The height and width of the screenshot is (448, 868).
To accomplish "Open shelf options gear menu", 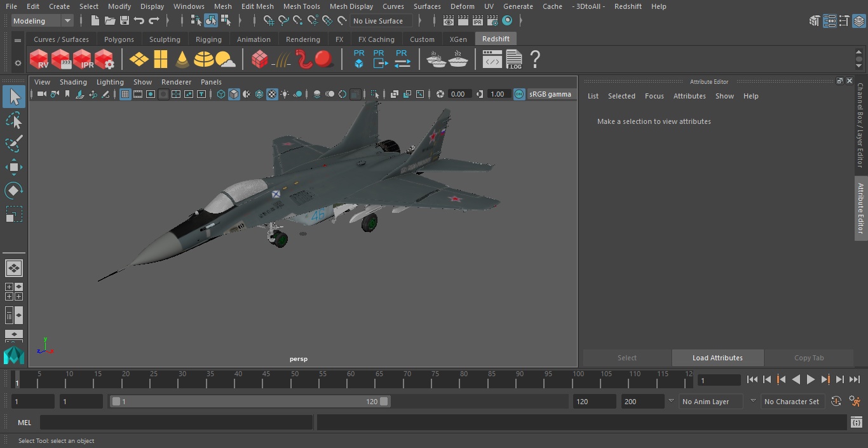I will pyautogui.click(x=18, y=63).
